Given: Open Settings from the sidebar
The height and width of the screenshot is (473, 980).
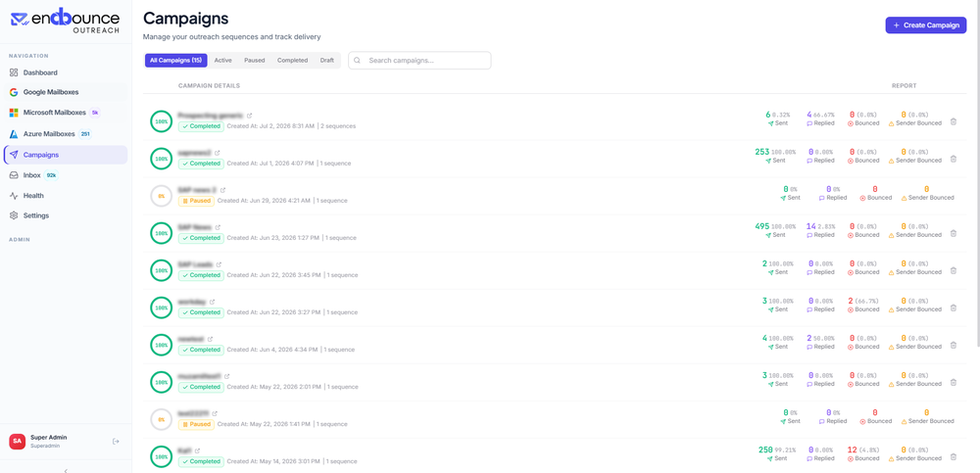Looking at the screenshot, I should pos(65,215).
